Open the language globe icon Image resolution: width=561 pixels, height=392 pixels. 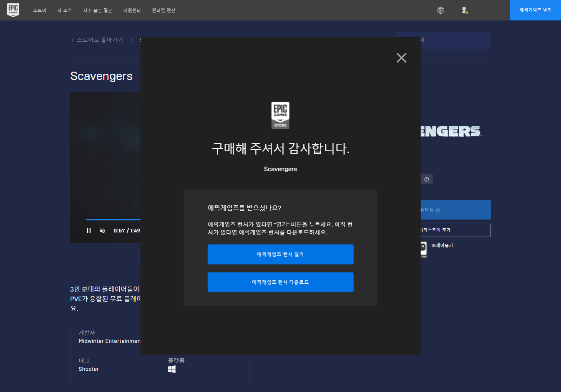click(440, 10)
